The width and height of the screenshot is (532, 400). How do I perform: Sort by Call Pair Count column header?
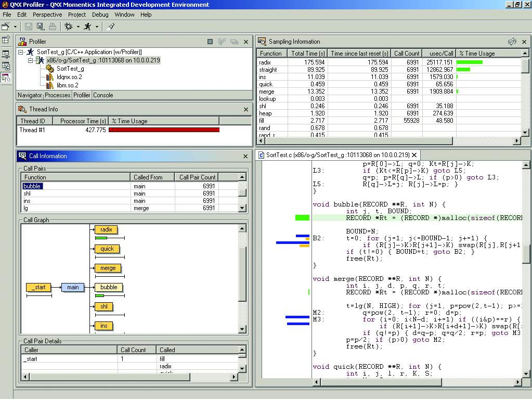coord(197,177)
